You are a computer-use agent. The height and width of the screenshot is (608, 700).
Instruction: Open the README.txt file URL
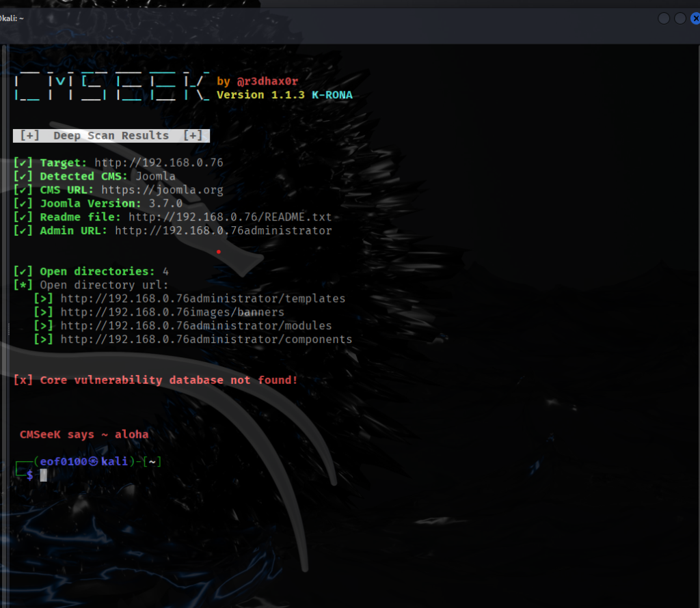click(230, 217)
